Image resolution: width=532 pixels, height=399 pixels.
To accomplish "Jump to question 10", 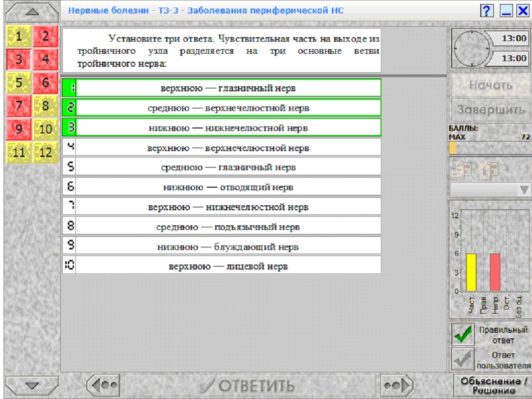I will tap(46, 129).
